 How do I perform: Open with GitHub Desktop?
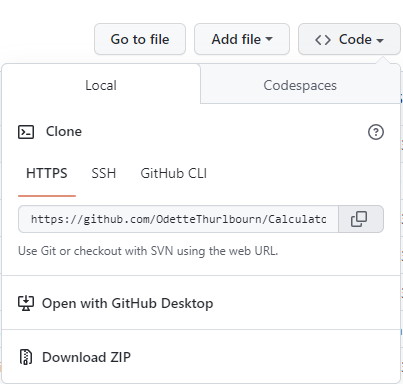point(201,303)
